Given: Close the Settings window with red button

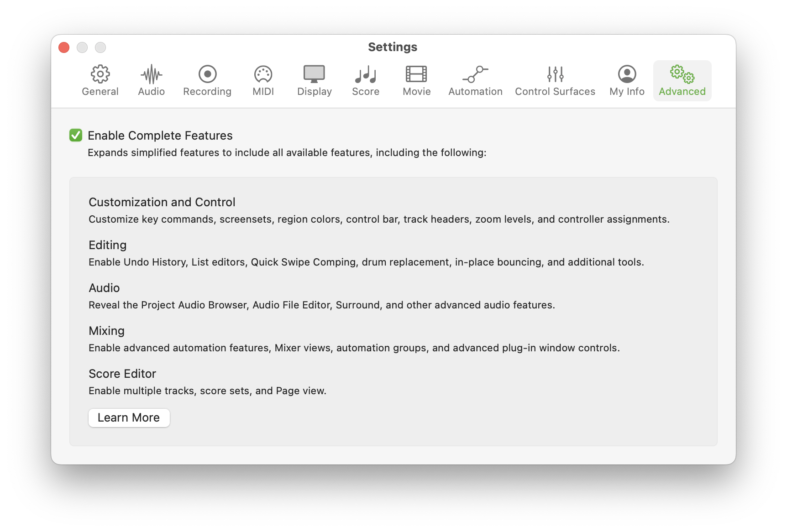Looking at the screenshot, I should tap(64, 47).
